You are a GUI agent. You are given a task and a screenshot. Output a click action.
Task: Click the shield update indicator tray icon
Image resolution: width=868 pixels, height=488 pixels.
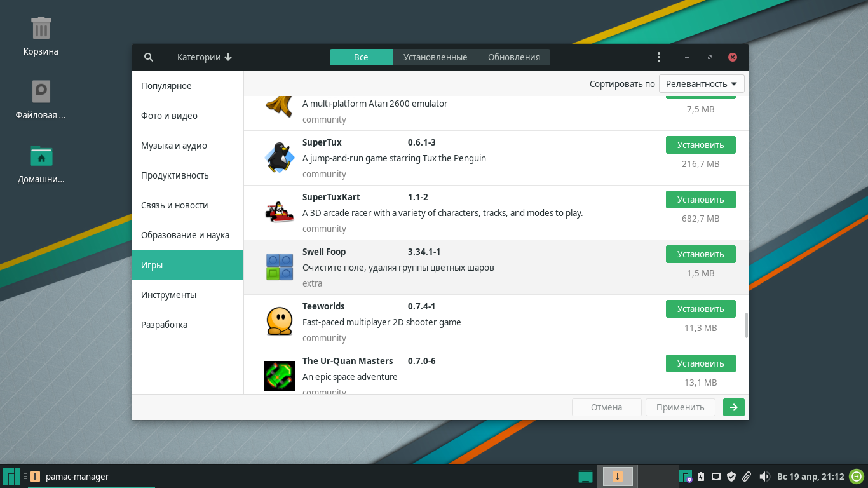coord(731,477)
